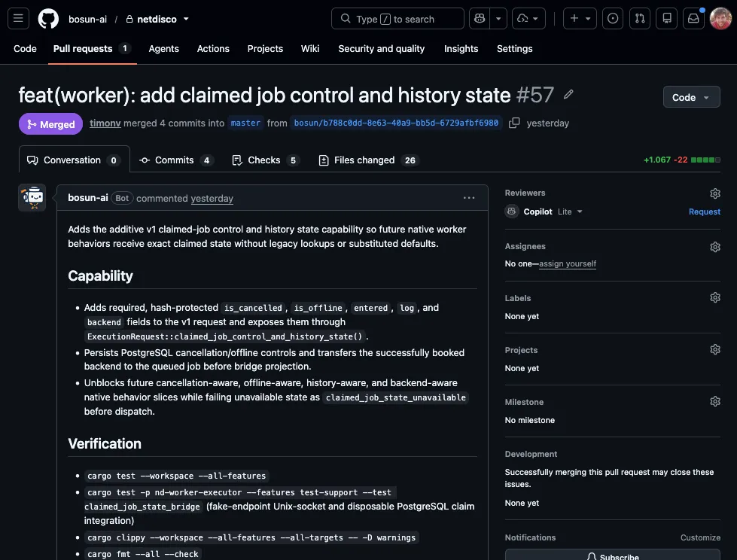Click the is_cancelled code label
The width and height of the screenshot is (737, 560).
tap(253, 308)
